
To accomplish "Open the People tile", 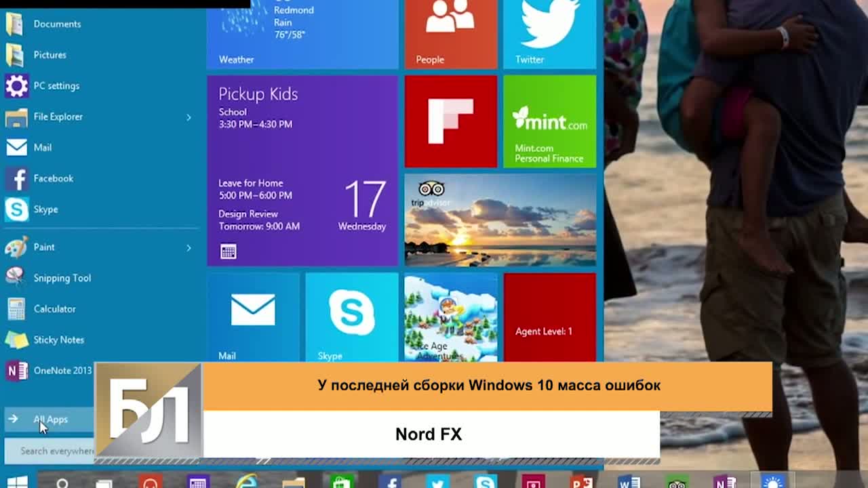I will coord(451,34).
